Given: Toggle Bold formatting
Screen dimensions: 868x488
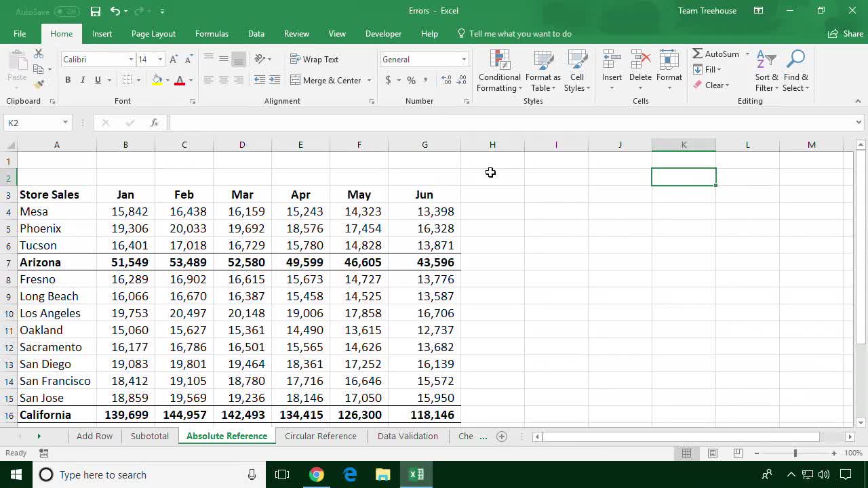Looking at the screenshot, I should click(x=68, y=80).
